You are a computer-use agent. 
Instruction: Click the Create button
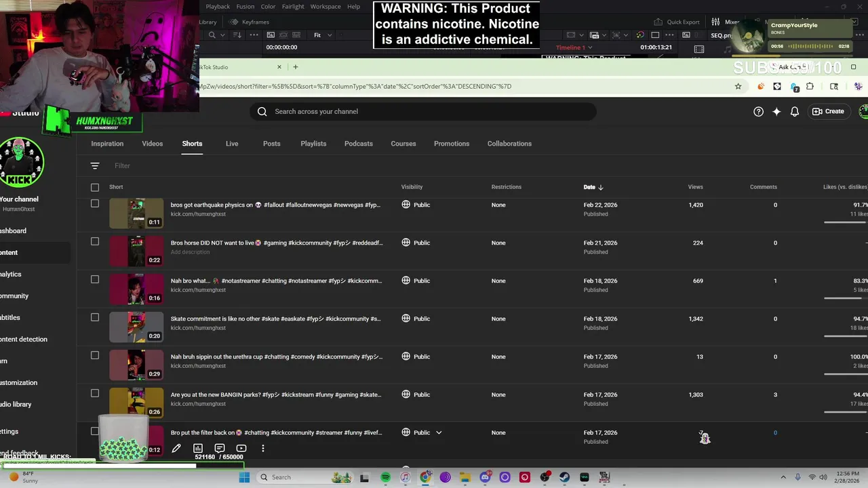(x=829, y=112)
